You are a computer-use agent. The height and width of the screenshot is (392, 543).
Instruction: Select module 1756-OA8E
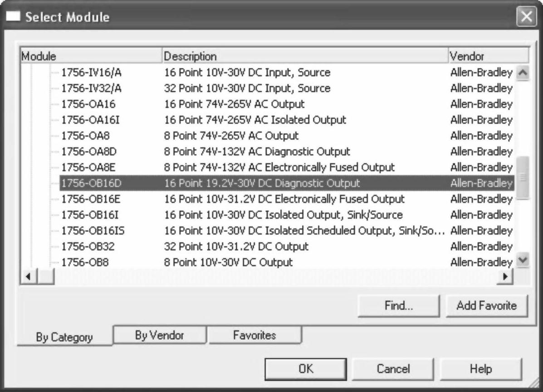click(88, 167)
